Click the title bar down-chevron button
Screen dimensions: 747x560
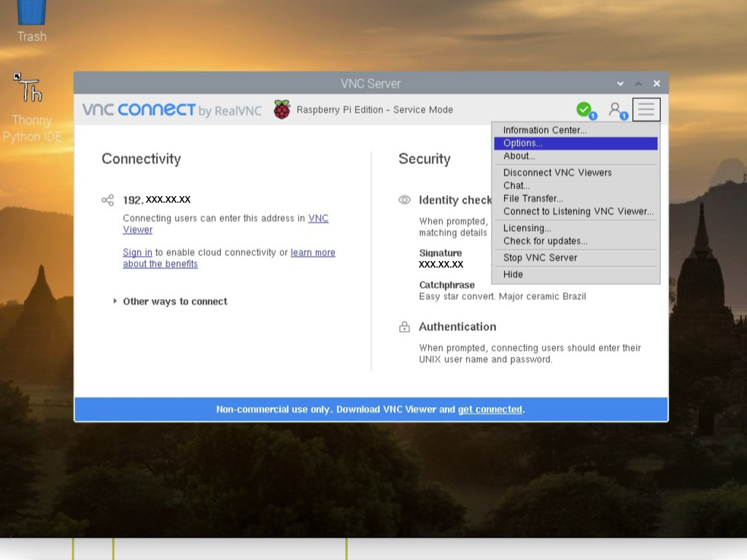[x=620, y=84]
